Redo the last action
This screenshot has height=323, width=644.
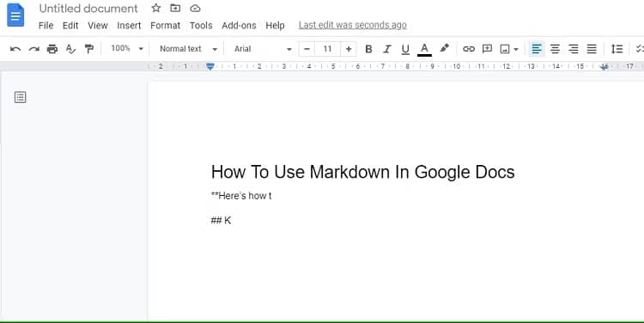(33, 49)
